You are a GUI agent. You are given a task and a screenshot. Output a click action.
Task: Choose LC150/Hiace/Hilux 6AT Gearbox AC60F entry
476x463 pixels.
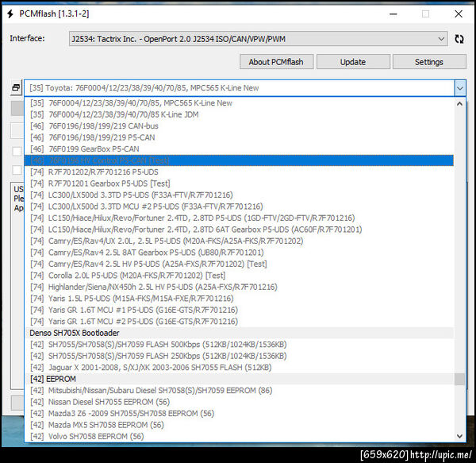point(239,230)
